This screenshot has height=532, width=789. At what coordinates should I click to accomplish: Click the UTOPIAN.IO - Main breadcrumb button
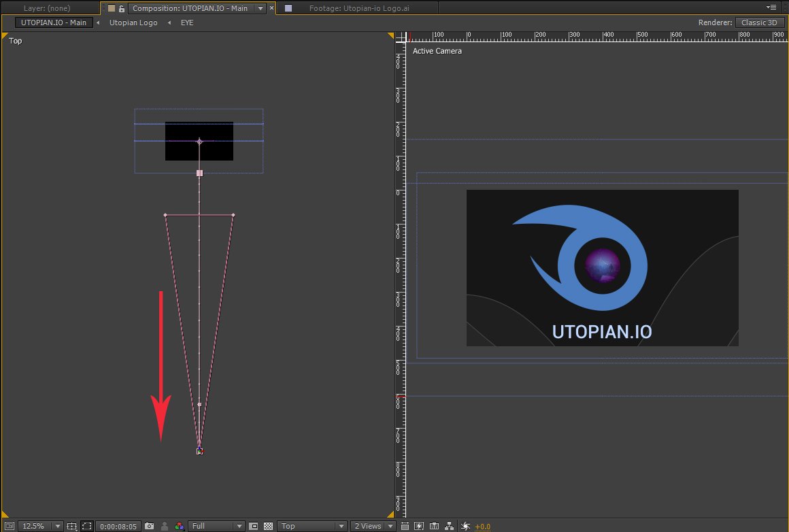(x=54, y=22)
